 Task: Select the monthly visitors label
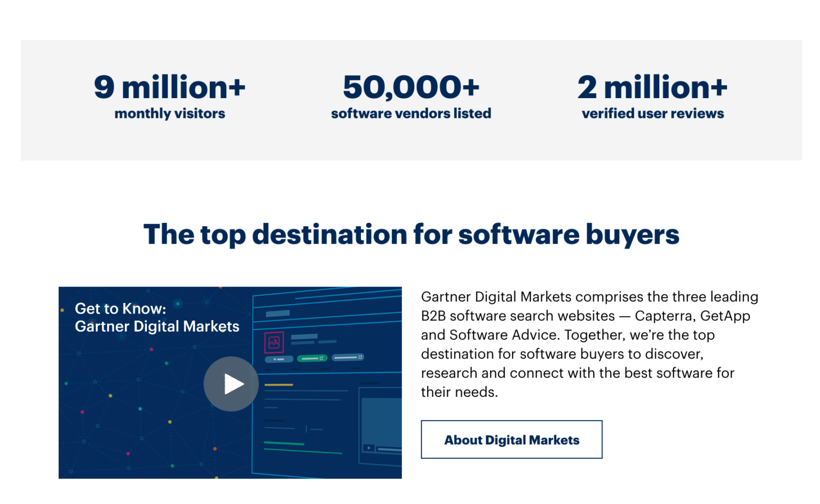click(x=170, y=114)
